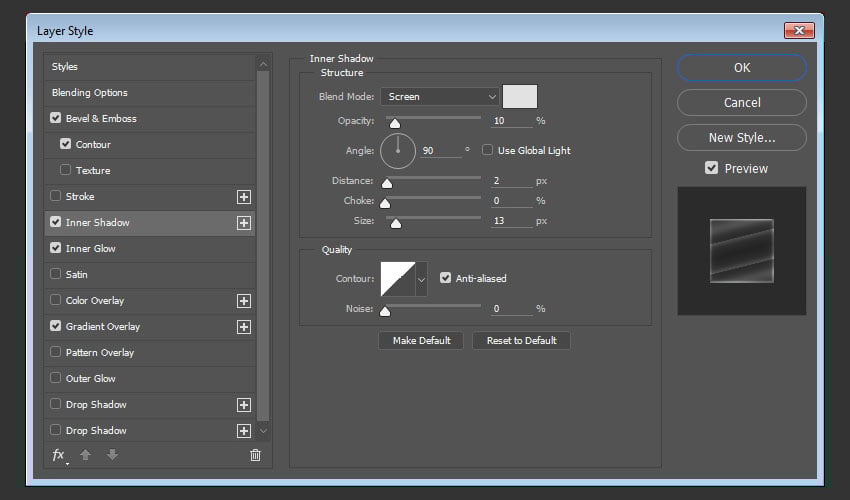Screen dimensions: 850x500
Task: Click the Size value input field
Action: tap(511, 221)
